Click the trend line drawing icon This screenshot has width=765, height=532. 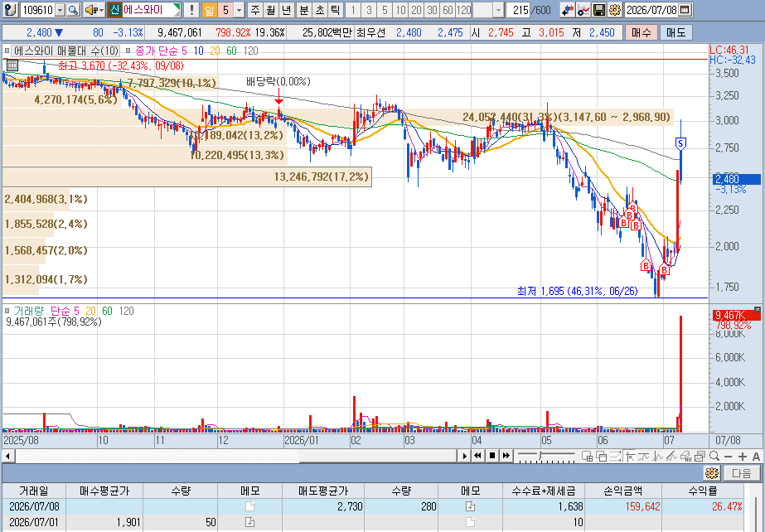click(x=672, y=457)
